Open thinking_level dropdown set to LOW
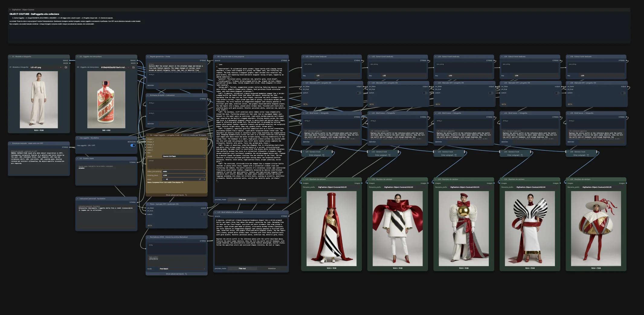This screenshot has width=644, height=315. 184,175
